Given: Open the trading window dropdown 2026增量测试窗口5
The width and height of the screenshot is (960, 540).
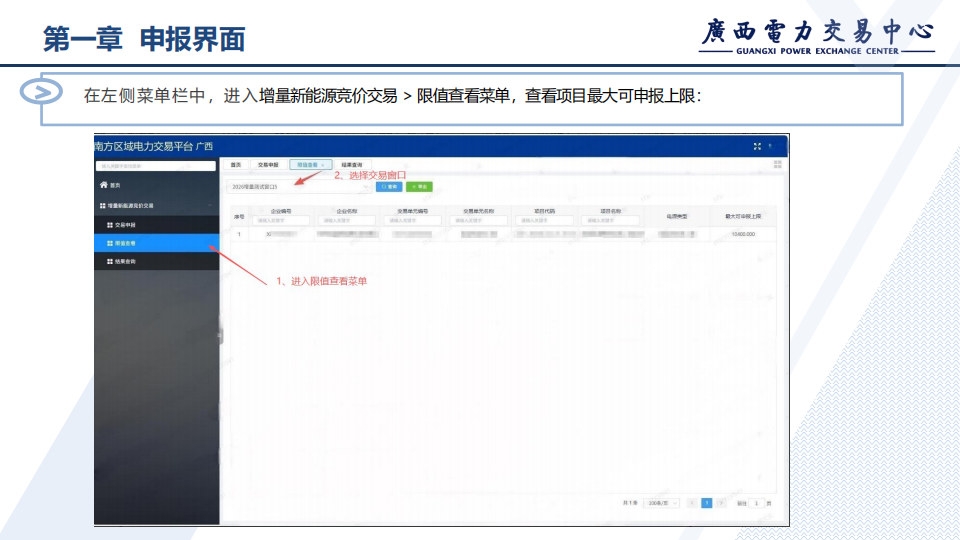Looking at the screenshot, I should [299, 187].
